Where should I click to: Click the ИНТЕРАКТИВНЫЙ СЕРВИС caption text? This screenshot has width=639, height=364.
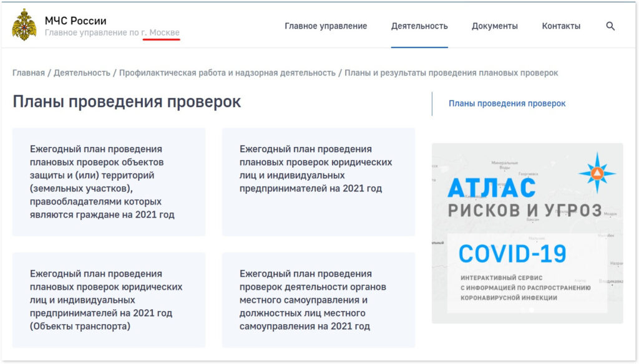pos(501,278)
